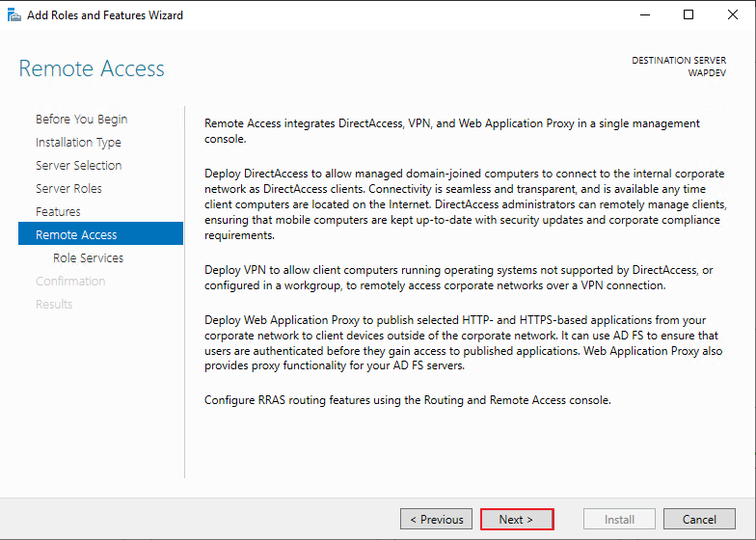The width and height of the screenshot is (756, 540).
Task: Cancel the Add Roles and Features Wizard
Action: [x=699, y=519]
